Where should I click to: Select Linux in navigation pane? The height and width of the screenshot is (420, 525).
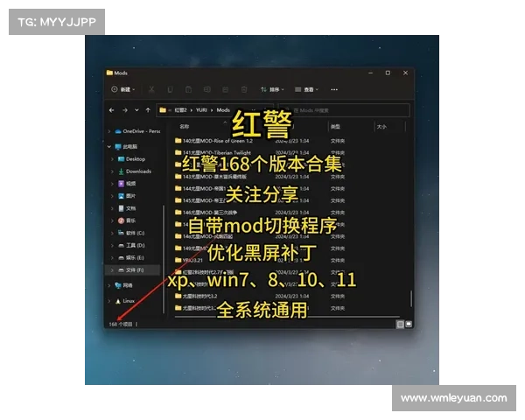coord(125,301)
